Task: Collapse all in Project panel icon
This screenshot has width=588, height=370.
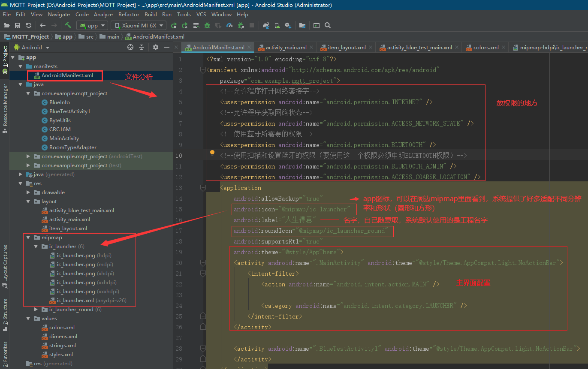Action: (142, 47)
